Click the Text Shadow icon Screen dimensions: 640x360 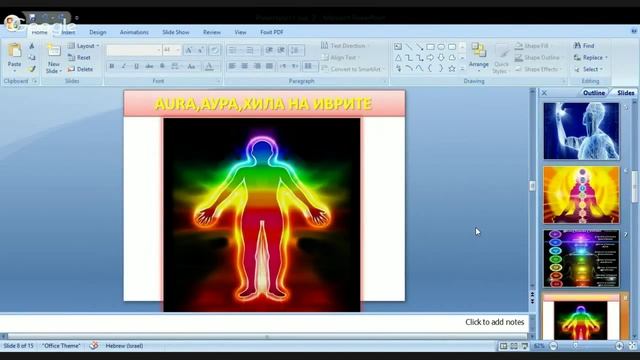162,66
